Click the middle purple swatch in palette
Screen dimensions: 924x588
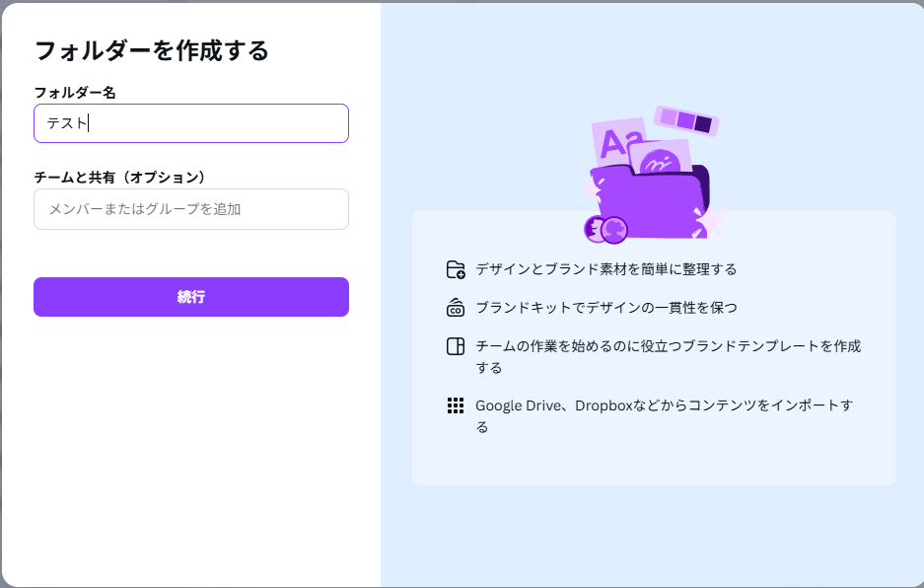685,120
